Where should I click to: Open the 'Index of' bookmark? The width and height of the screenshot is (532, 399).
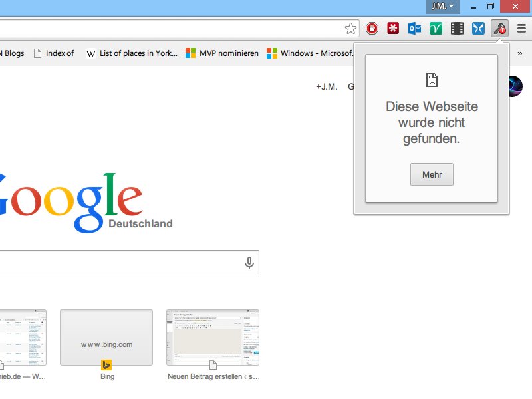[x=54, y=53]
